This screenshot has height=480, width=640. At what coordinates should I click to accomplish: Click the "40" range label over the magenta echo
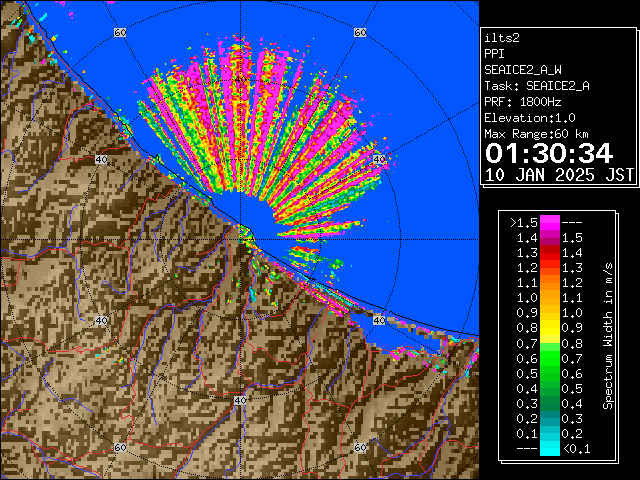coord(240,79)
